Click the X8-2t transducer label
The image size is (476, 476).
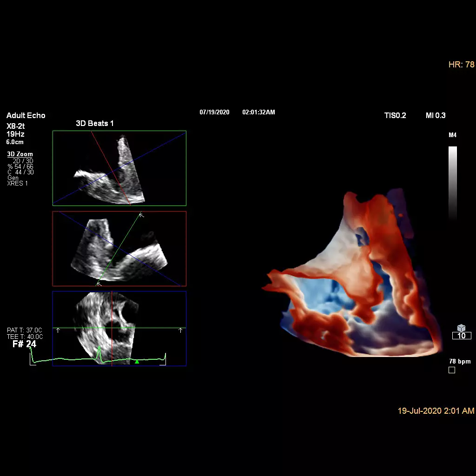coord(16,126)
